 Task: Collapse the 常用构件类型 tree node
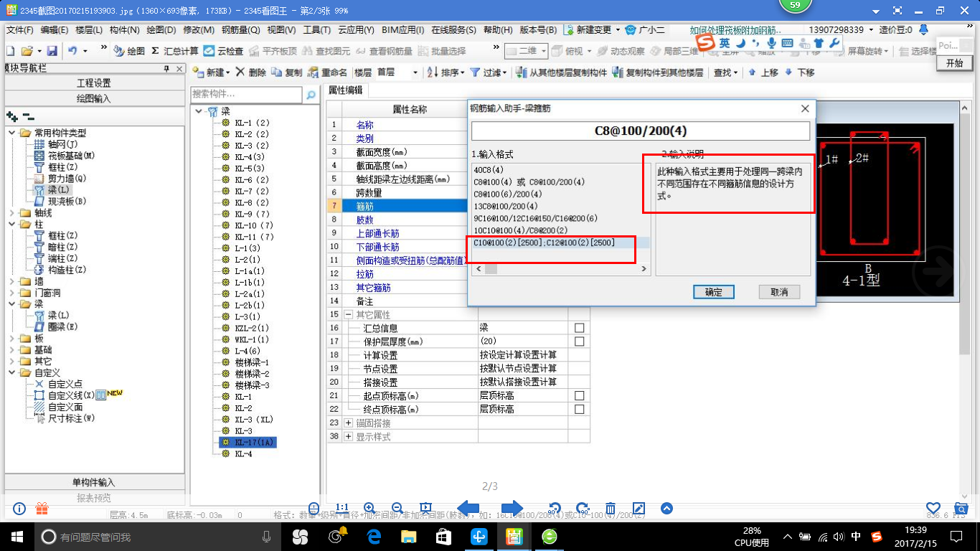click(12, 133)
